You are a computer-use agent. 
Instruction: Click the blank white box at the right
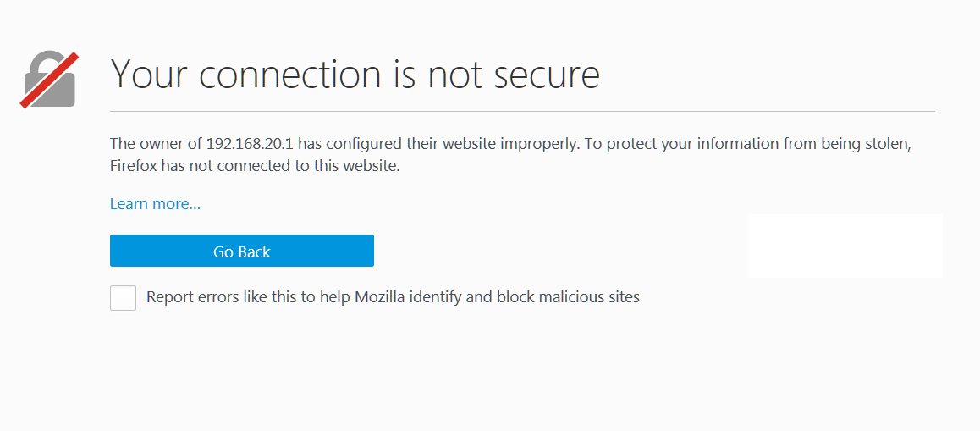pos(845,246)
